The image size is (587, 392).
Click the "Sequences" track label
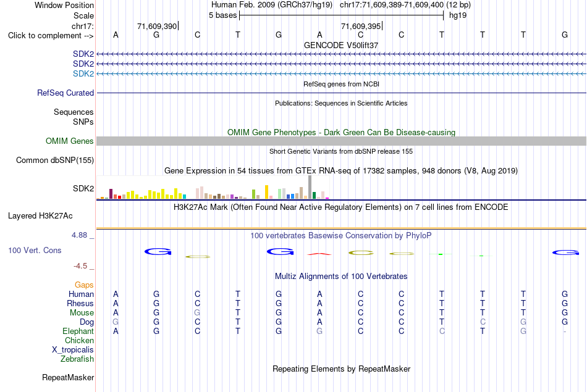pyautogui.click(x=74, y=112)
